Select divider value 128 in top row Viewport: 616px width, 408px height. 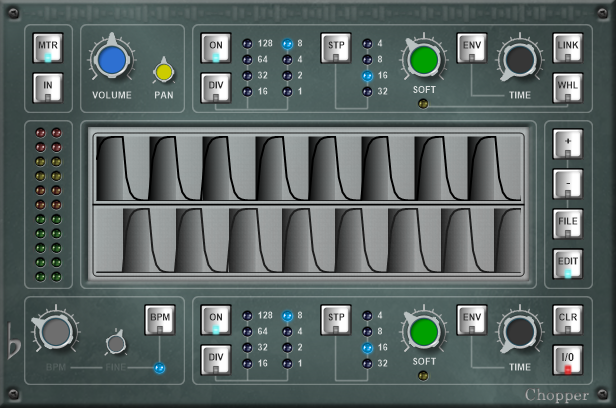(247, 44)
